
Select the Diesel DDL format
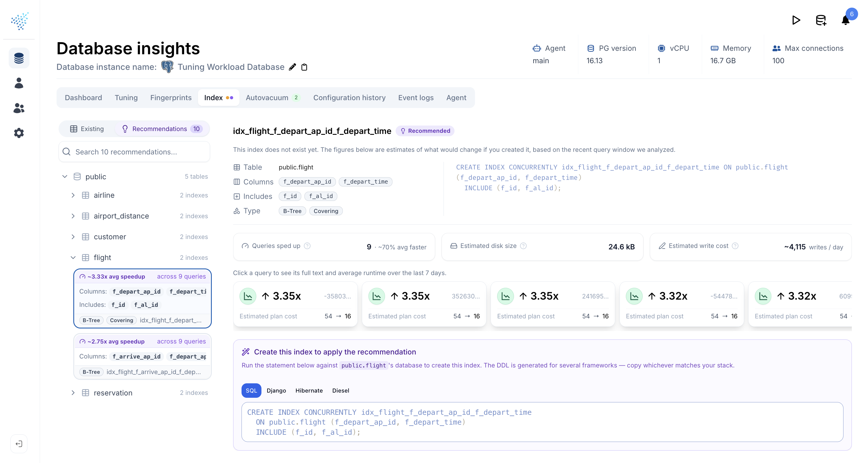pos(341,391)
